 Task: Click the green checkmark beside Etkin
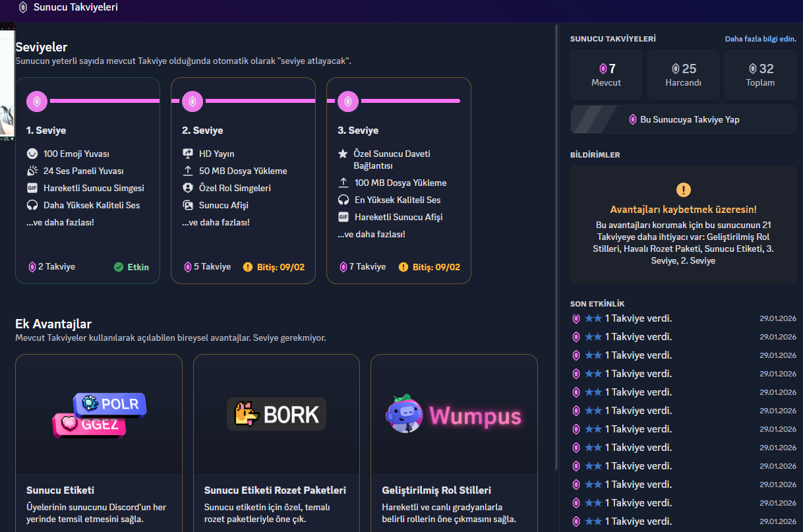tap(119, 267)
